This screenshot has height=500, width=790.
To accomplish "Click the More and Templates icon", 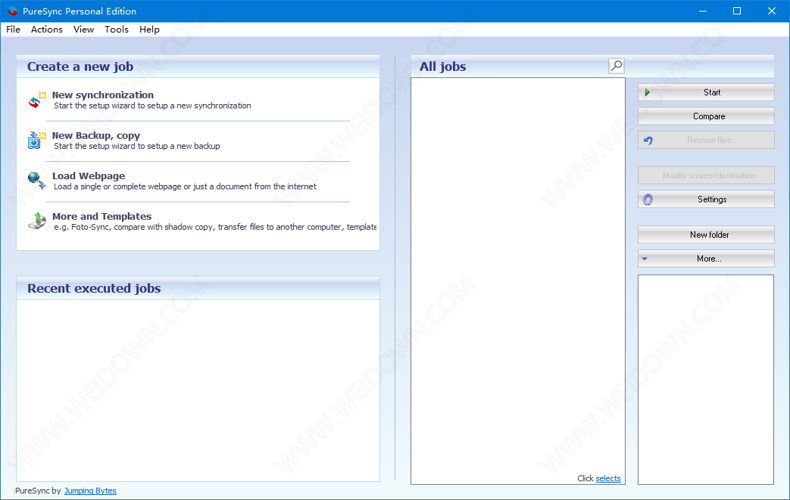I will click(x=37, y=221).
